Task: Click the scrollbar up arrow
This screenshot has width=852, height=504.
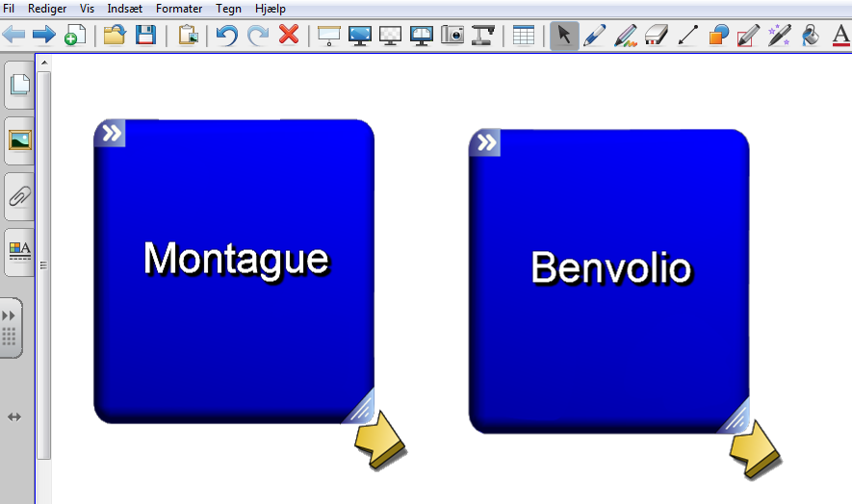Action: click(x=44, y=63)
